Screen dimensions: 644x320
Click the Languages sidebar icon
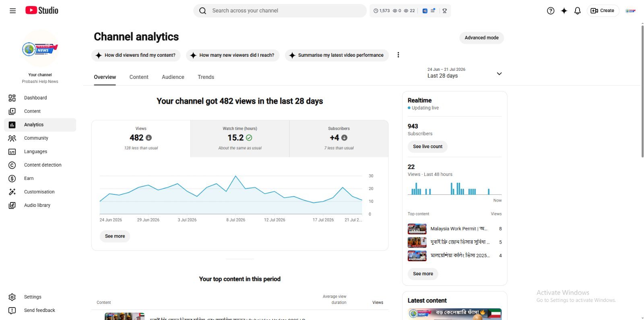[12, 152]
